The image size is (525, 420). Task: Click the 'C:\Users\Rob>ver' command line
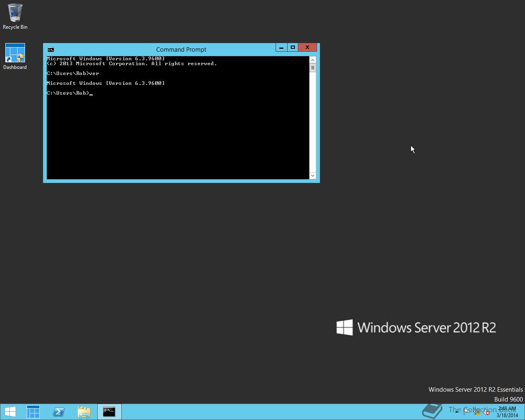[x=73, y=73]
